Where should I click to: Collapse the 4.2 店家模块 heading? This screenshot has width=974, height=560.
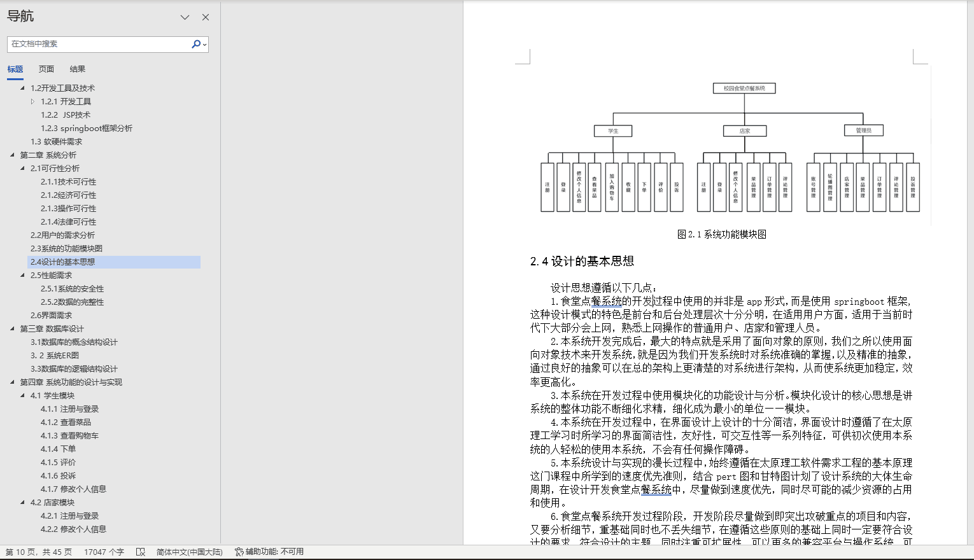[x=23, y=502]
